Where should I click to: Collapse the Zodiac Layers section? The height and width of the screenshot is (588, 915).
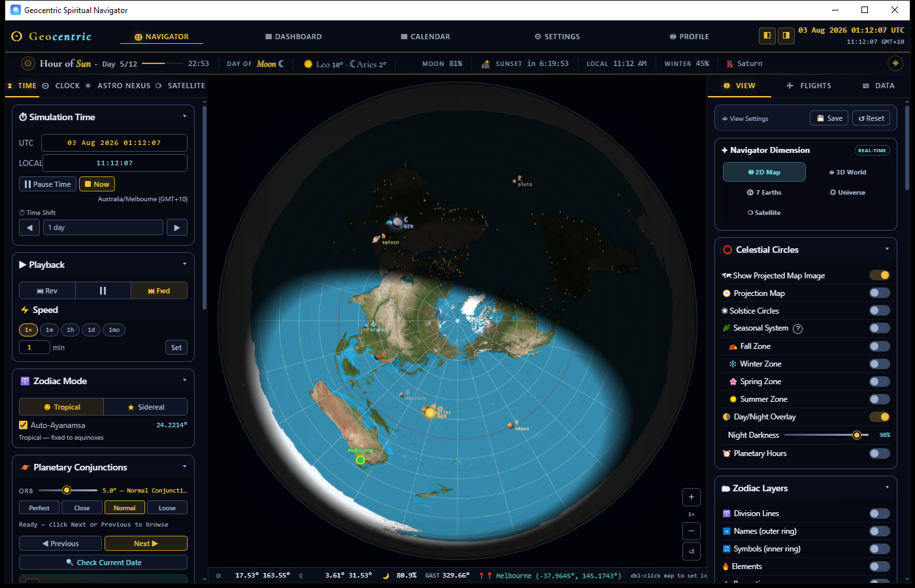pyautogui.click(x=887, y=487)
